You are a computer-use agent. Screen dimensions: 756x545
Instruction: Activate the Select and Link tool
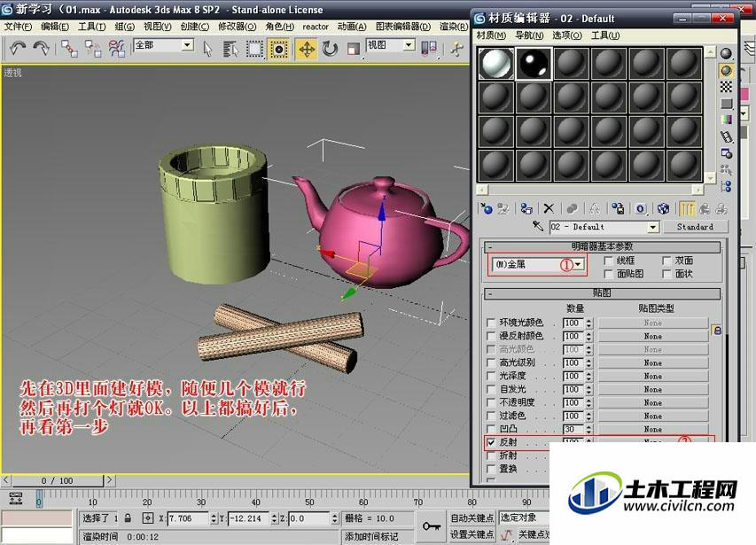pyautogui.click(x=69, y=49)
